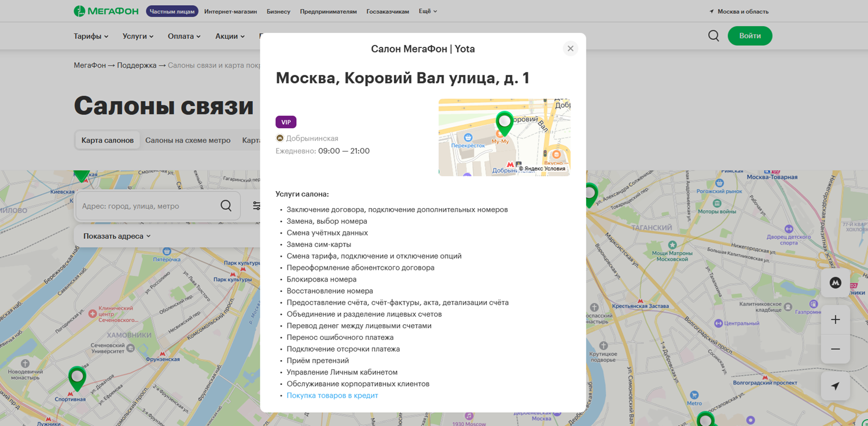Open the site search magnifier icon
The height and width of the screenshot is (426, 868).
713,36
